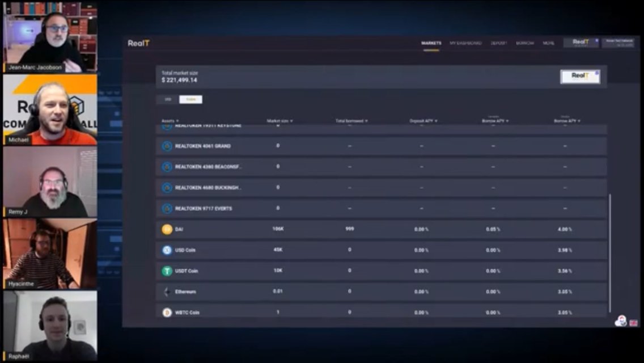Image resolution: width=644 pixels, height=363 pixels.
Task: Click the RealT logo in the header
Action: click(x=138, y=43)
